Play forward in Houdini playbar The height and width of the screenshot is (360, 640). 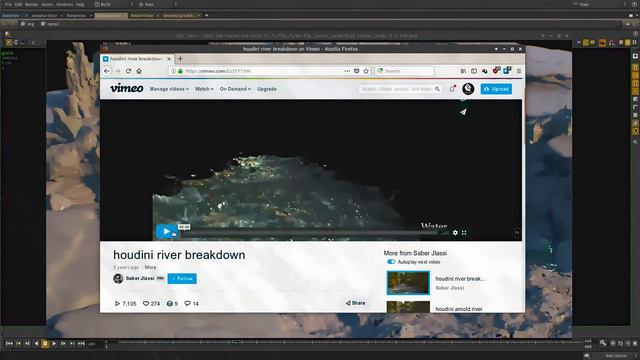tap(54, 344)
